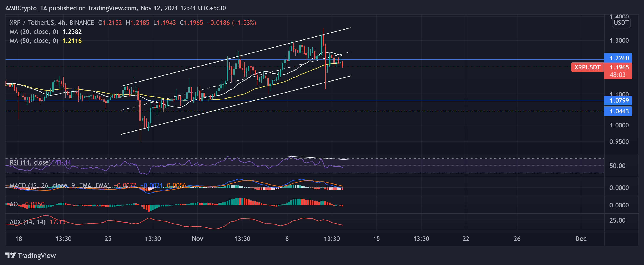
Task: Click the 26 date on time axis
Action: (517, 238)
